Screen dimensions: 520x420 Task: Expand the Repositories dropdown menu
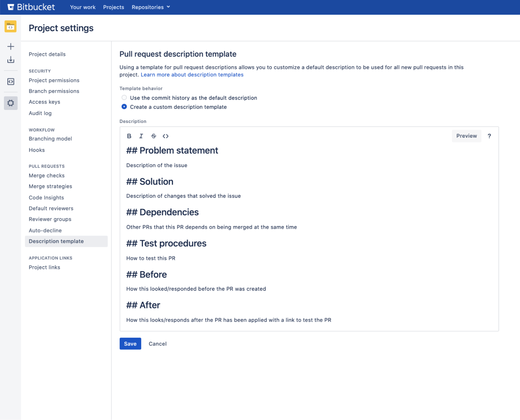coord(151,7)
